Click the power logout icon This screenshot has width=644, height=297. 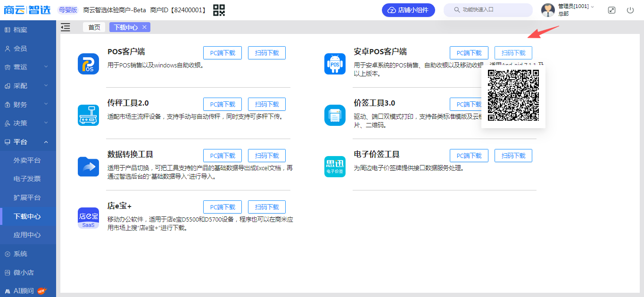630,10
